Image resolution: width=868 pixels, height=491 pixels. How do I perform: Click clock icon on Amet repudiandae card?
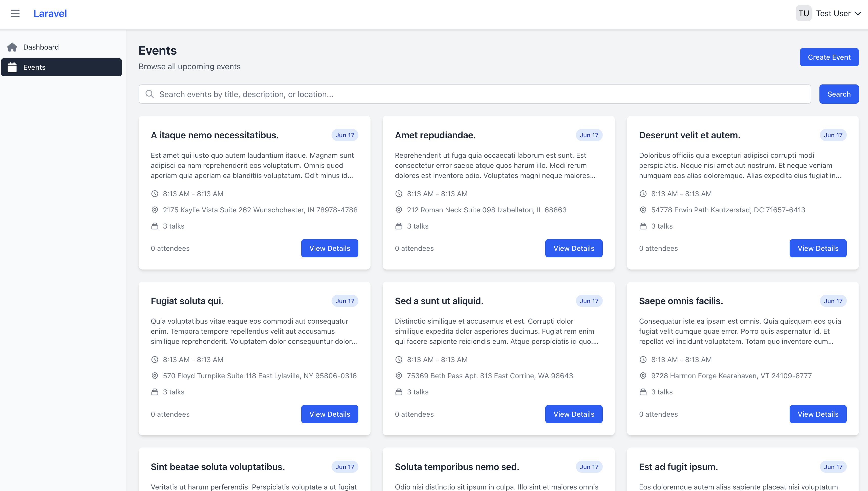click(399, 194)
